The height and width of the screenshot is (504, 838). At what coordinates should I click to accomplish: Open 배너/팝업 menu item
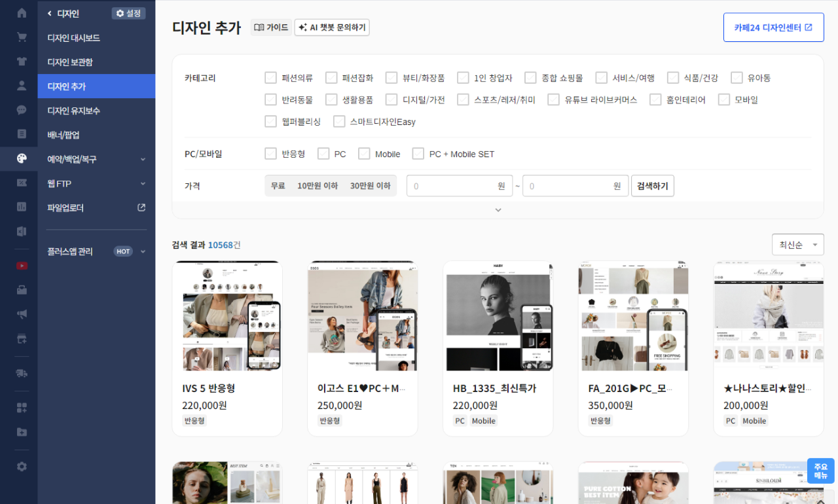click(x=64, y=135)
